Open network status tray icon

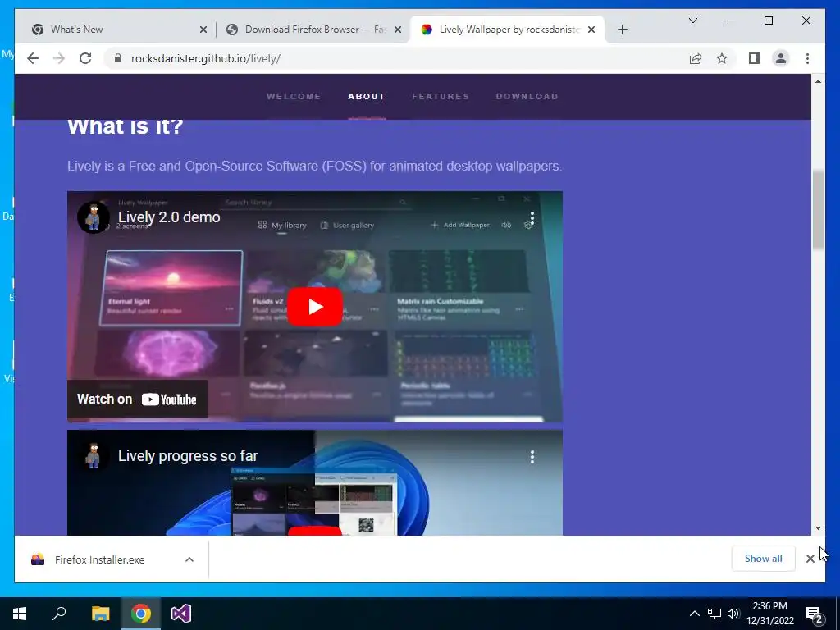click(x=714, y=614)
